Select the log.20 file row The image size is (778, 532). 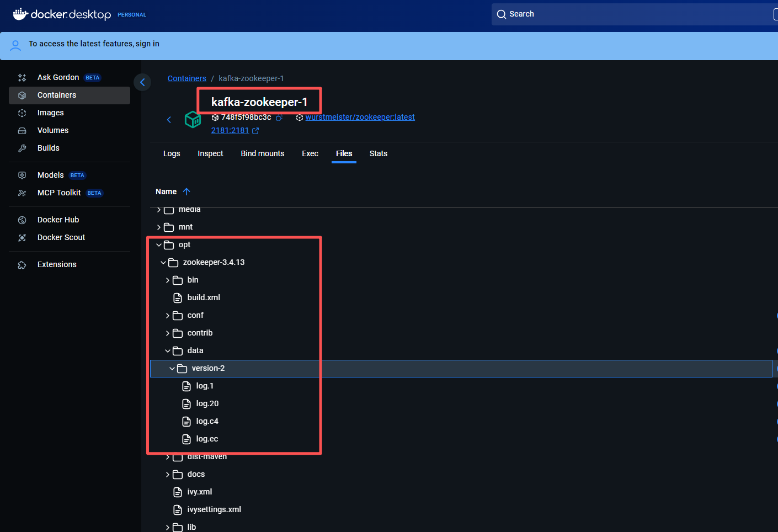pos(461,403)
